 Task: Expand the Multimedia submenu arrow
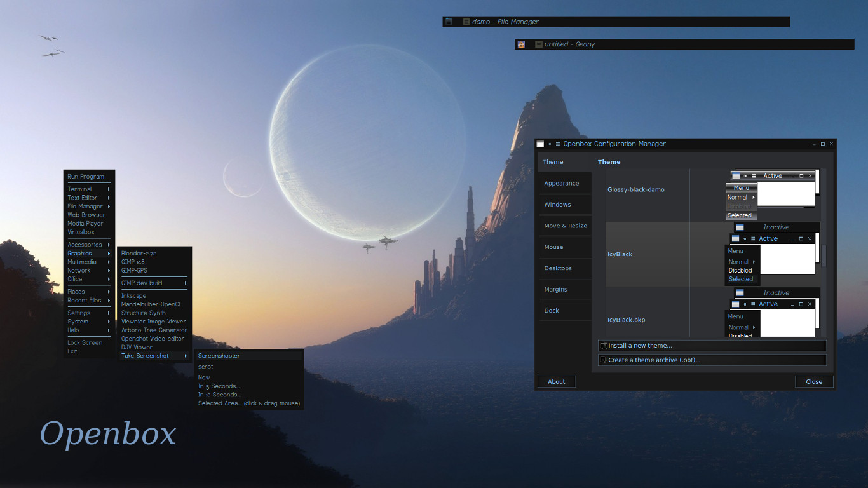(x=109, y=262)
